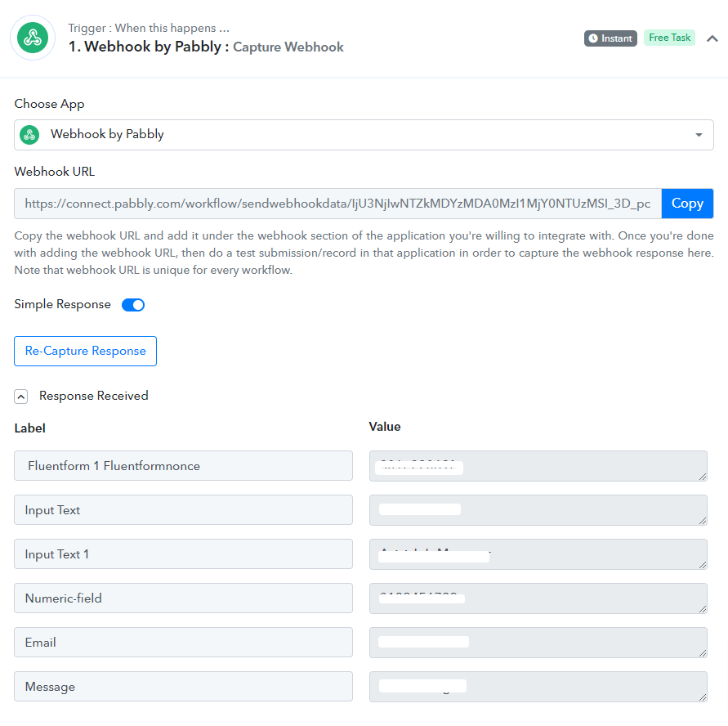Viewport: 728px width, 726px height.
Task: Click the Fluentformnonce value box
Action: click(538, 466)
